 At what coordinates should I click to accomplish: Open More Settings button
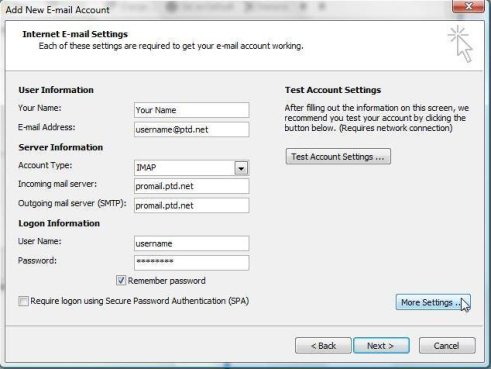[x=433, y=302]
